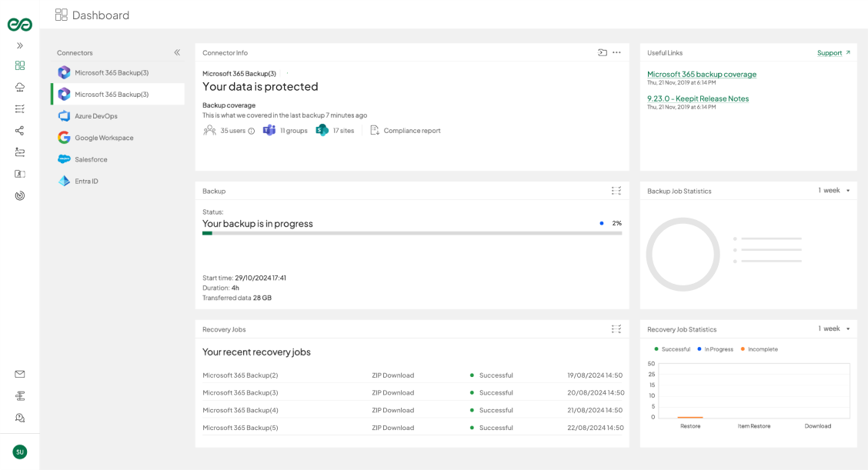The width and height of the screenshot is (868, 470).
Task: Open the Recovery Jobs panel list icon
Action: pos(616,329)
